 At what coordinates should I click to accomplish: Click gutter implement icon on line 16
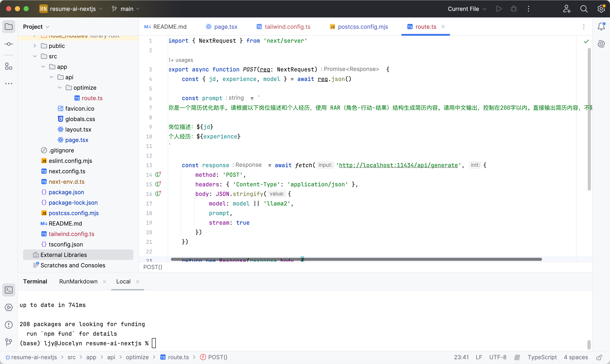pyautogui.click(x=158, y=194)
